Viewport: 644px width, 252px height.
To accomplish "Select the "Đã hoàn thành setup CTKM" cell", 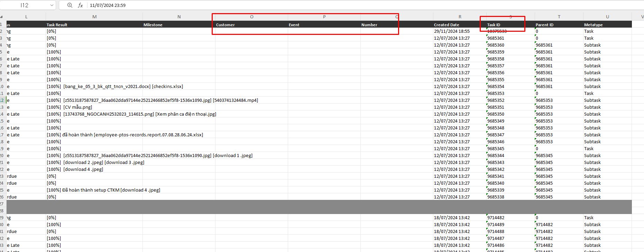I will [94, 190].
